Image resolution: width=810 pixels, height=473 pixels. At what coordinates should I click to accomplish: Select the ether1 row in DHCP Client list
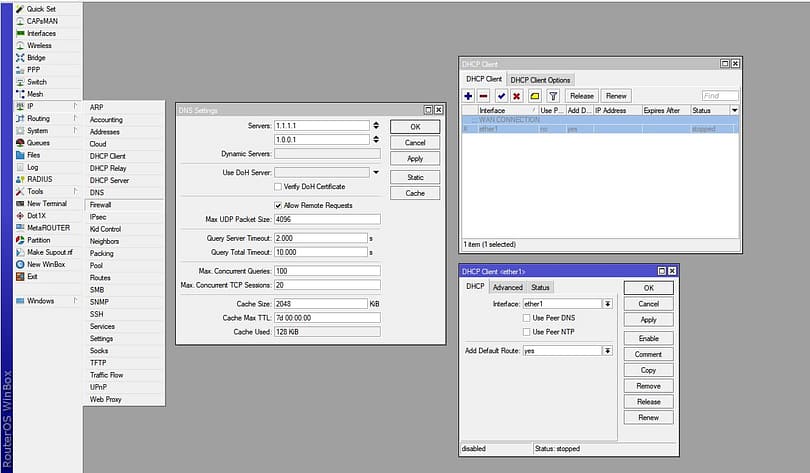pos(600,129)
